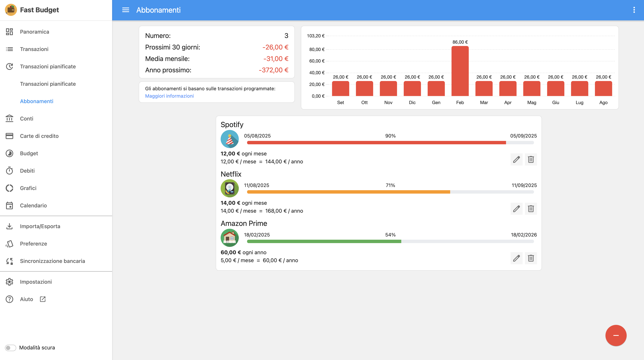Open the three-dot overflow menu
644x360 pixels.
(x=634, y=10)
